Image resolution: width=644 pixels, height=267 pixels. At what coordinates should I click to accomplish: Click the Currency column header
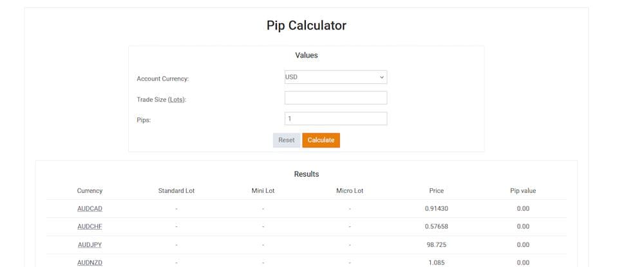click(90, 191)
